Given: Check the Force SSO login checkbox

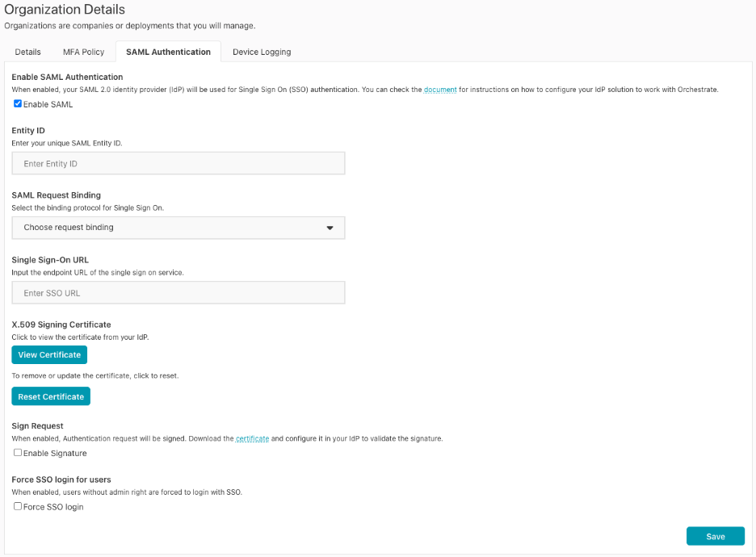Looking at the screenshot, I should tap(18, 506).
